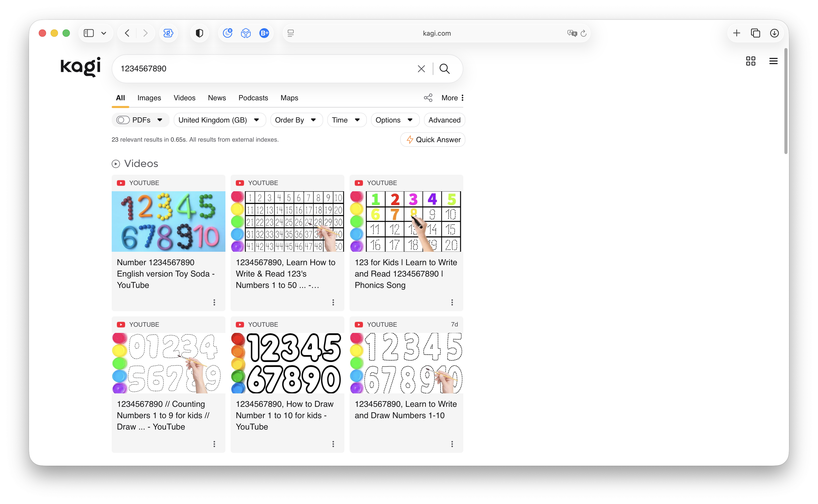Click the magnifying glass search icon
This screenshot has width=818, height=504.
pos(444,69)
